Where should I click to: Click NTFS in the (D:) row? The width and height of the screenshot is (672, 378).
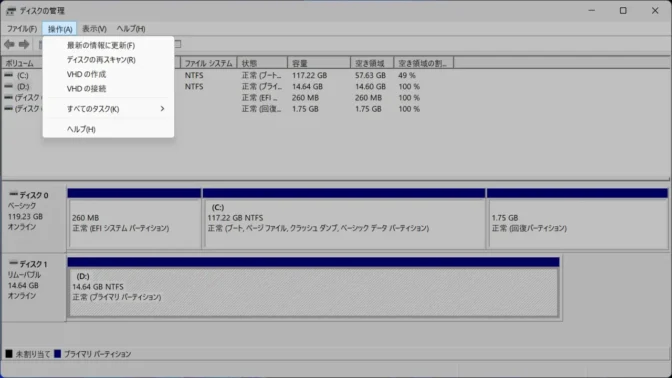click(x=194, y=86)
